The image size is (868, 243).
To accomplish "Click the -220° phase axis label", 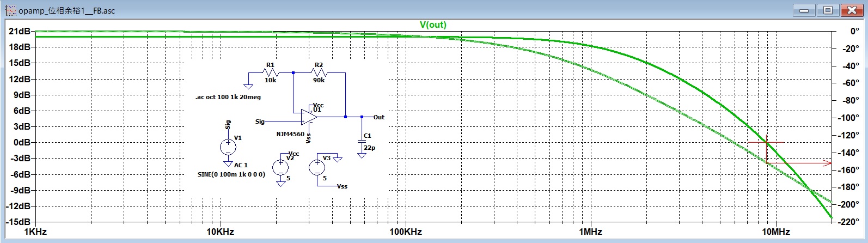I will click(x=848, y=222).
